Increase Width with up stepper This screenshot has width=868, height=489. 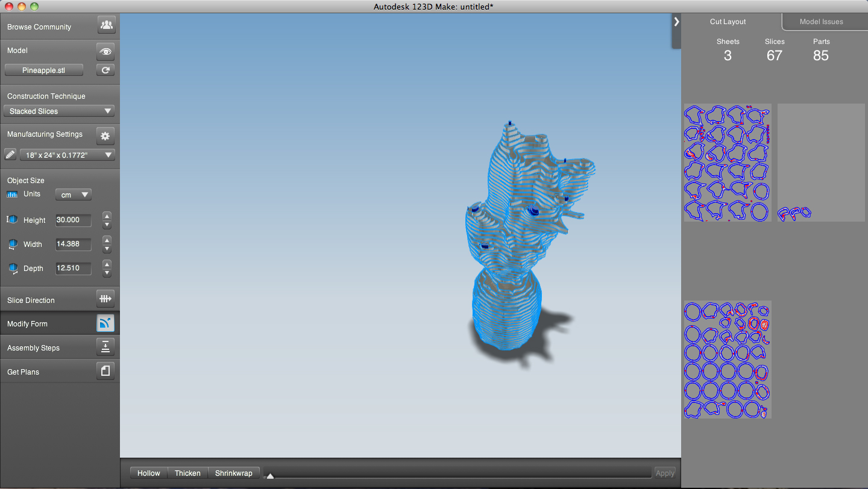click(x=107, y=240)
